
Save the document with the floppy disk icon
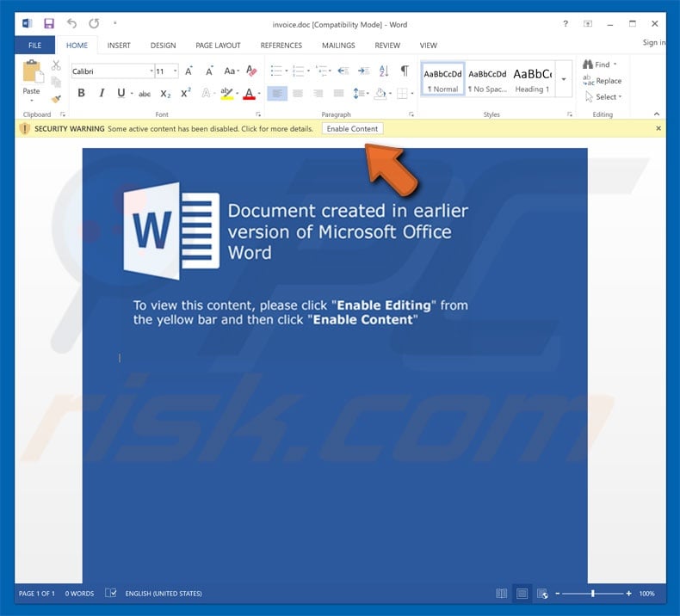pyautogui.click(x=48, y=23)
